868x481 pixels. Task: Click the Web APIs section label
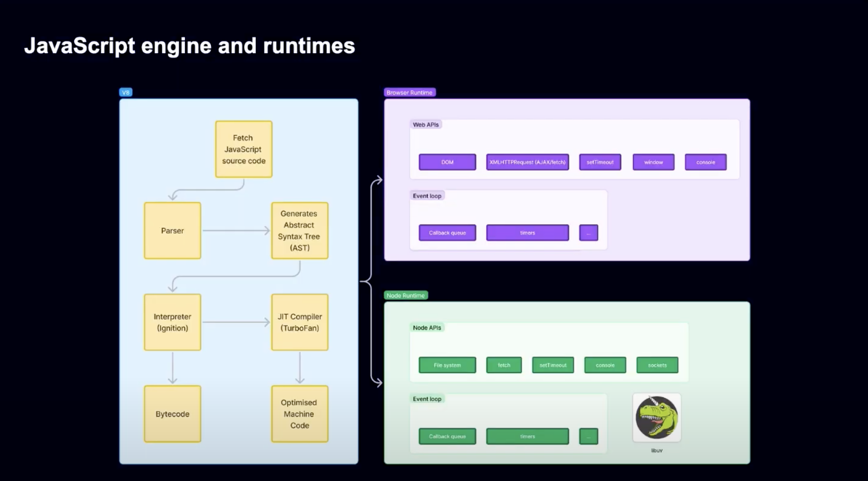[x=426, y=125]
